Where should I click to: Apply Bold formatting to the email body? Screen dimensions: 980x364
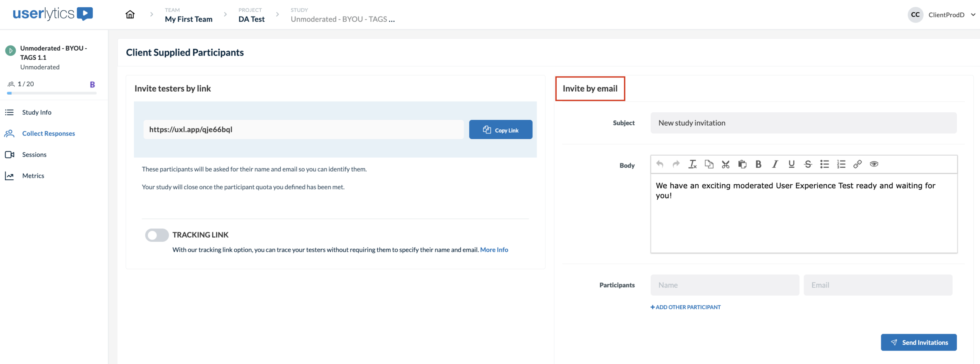[758, 164]
